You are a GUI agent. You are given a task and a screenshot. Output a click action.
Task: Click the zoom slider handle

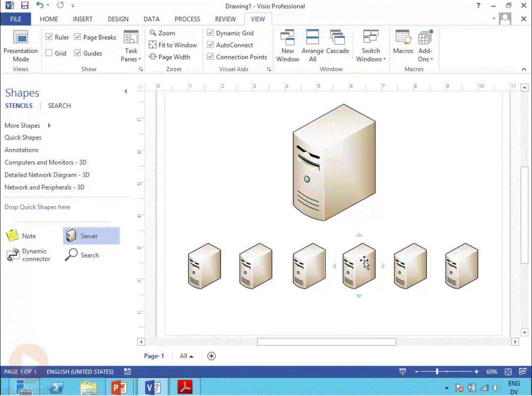tap(437, 372)
